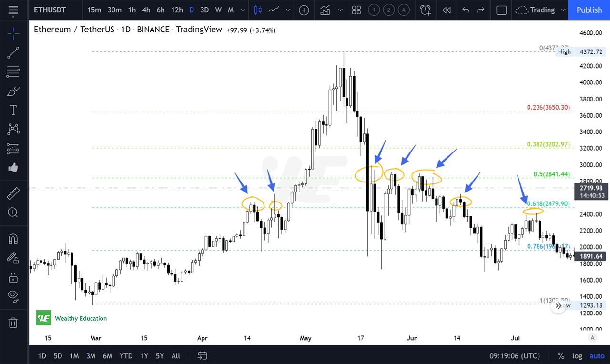The height and width of the screenshot is (364, 610).
Task: Switch to 15m timeframe
Action: (94, 10)
